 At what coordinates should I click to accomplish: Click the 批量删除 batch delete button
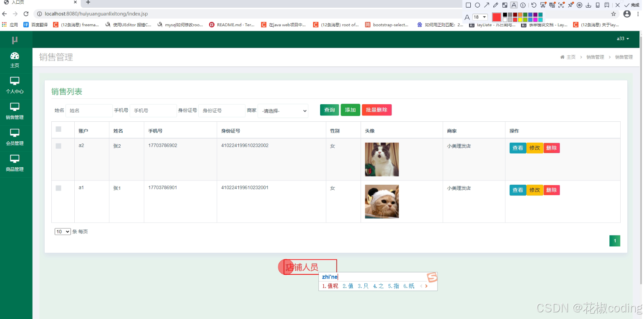click(x=376, y=110)
